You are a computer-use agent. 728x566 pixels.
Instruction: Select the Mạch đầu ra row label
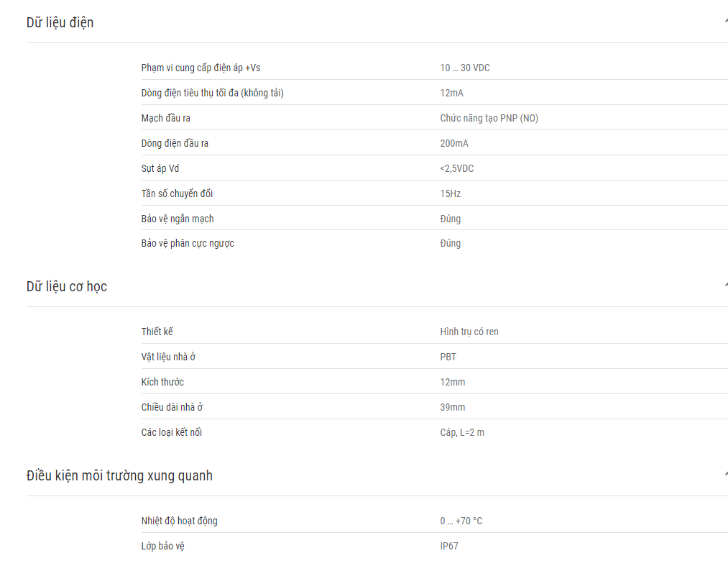click(x=166, y=118)
